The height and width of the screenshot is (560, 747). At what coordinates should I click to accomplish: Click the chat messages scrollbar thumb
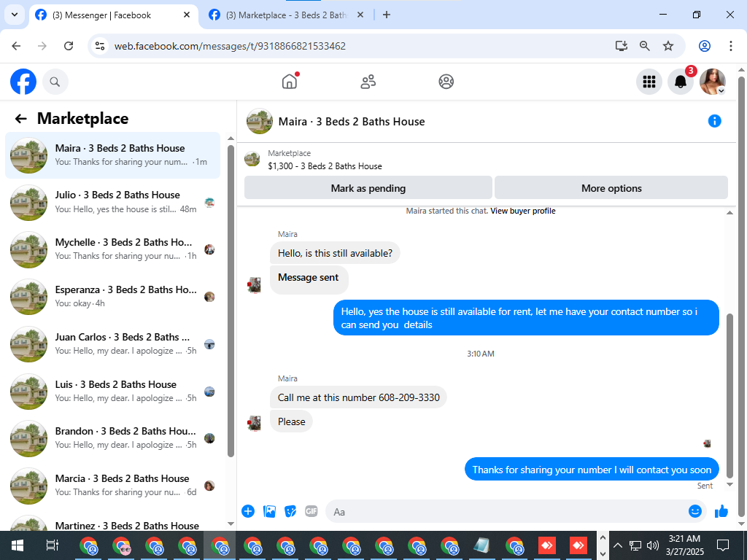coord(729,395)
